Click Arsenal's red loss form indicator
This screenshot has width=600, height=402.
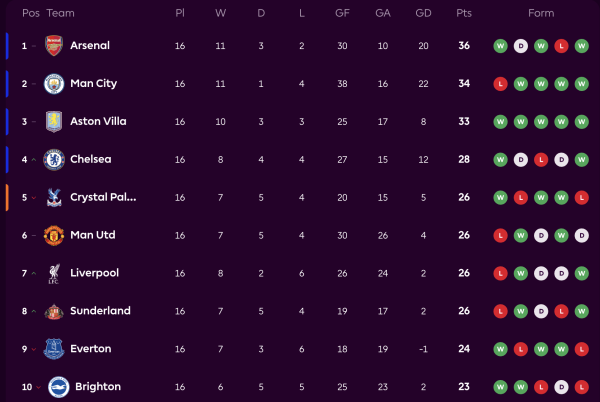coord(560,46)
